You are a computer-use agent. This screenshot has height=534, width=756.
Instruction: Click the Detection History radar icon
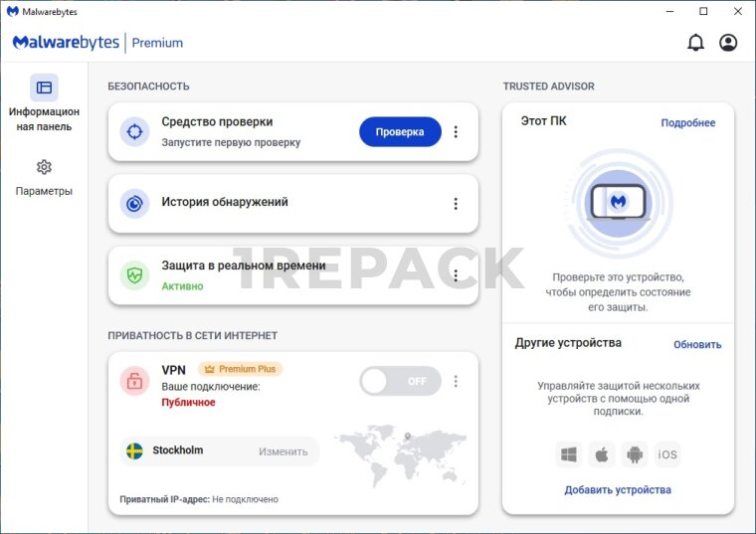pyautogui.click(x=134, y=203)
